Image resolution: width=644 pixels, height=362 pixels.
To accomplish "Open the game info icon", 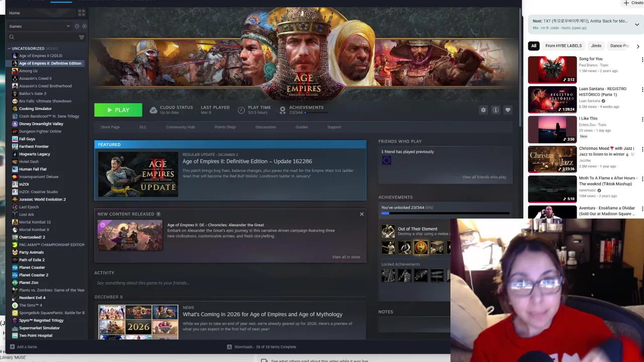I will click(x=496, y=110).
